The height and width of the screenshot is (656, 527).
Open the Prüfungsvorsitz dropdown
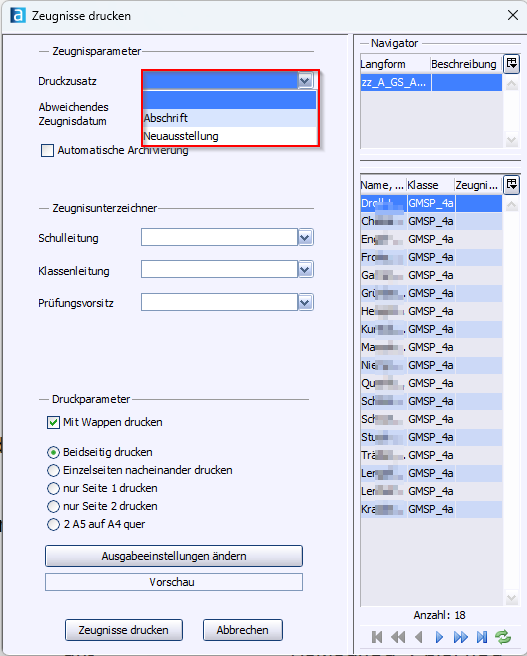pos(305,302)
